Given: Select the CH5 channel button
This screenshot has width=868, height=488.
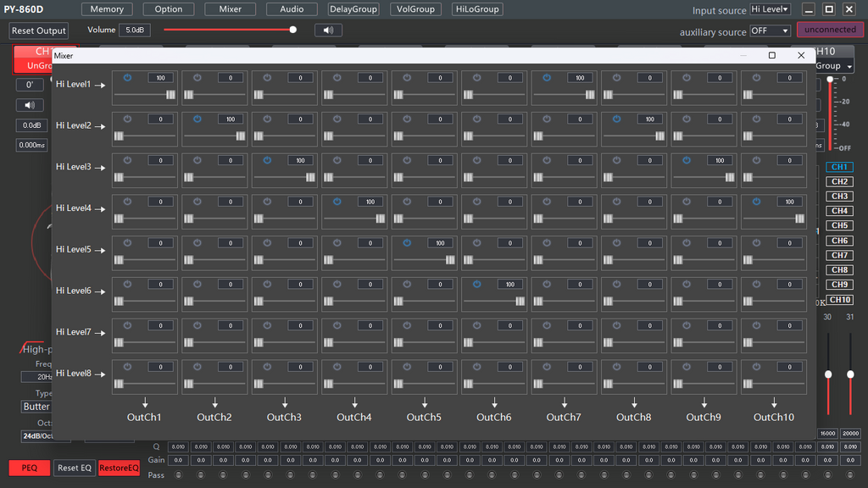Looking at the screenshot, I should tap(839, 226).
